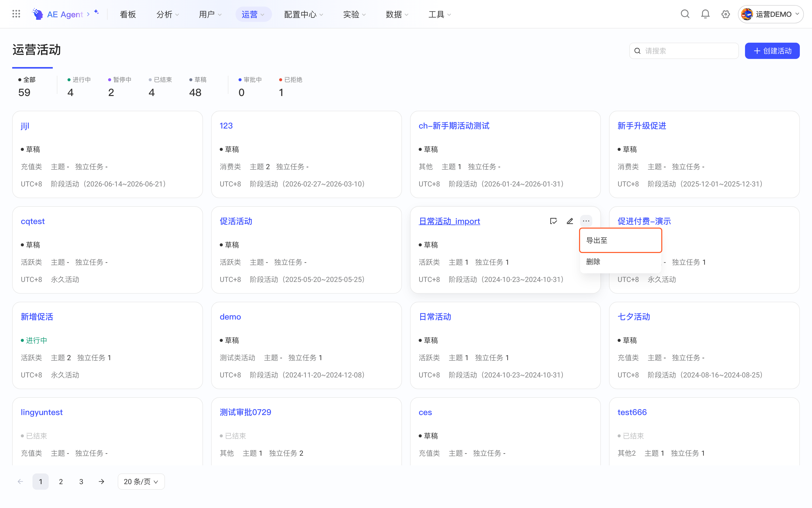Open the settings gear icon
This screenshot has height=508, width=812.
(725, 14)
